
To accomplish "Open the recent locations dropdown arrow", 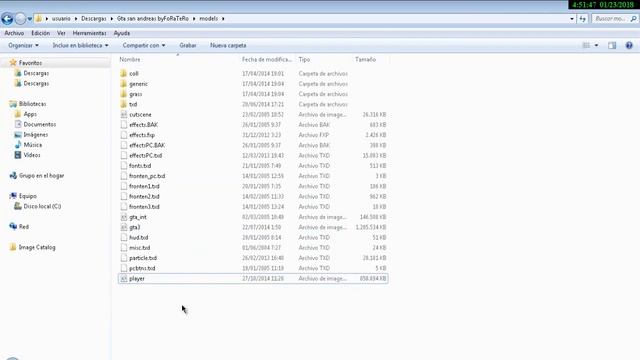I will point(29,19).
